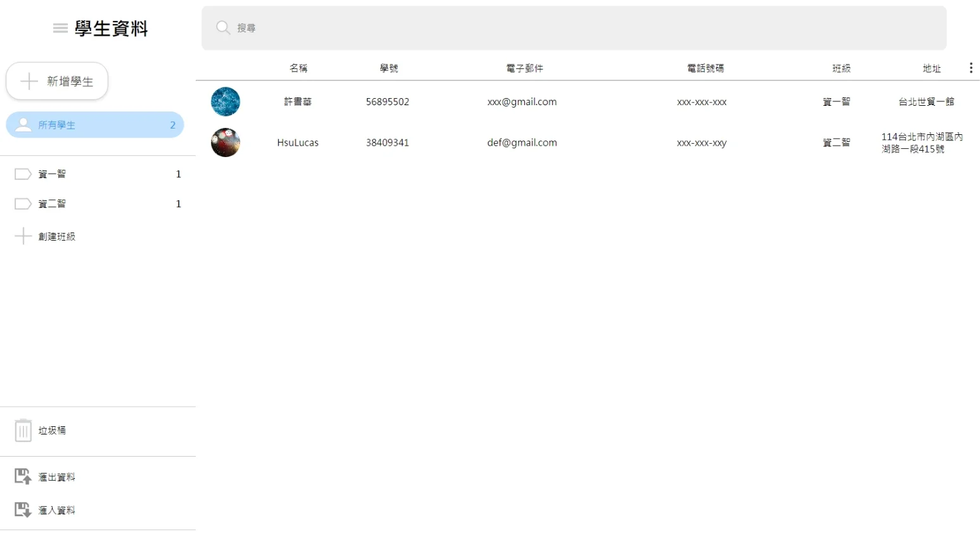Click the 匯出資料 export icon

[x=23, y=477]
